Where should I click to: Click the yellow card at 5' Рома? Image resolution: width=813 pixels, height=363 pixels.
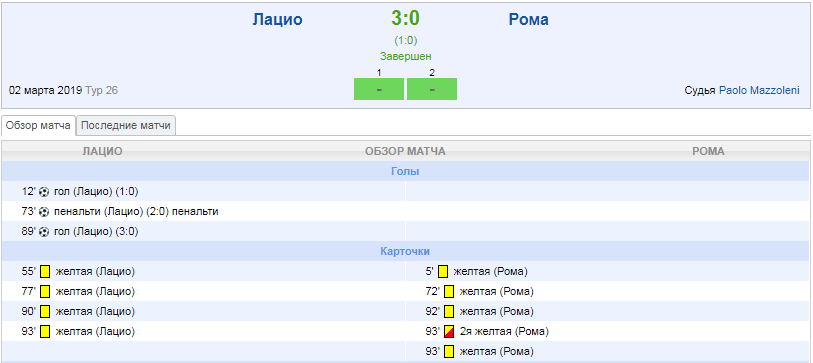tap(443, 272)
